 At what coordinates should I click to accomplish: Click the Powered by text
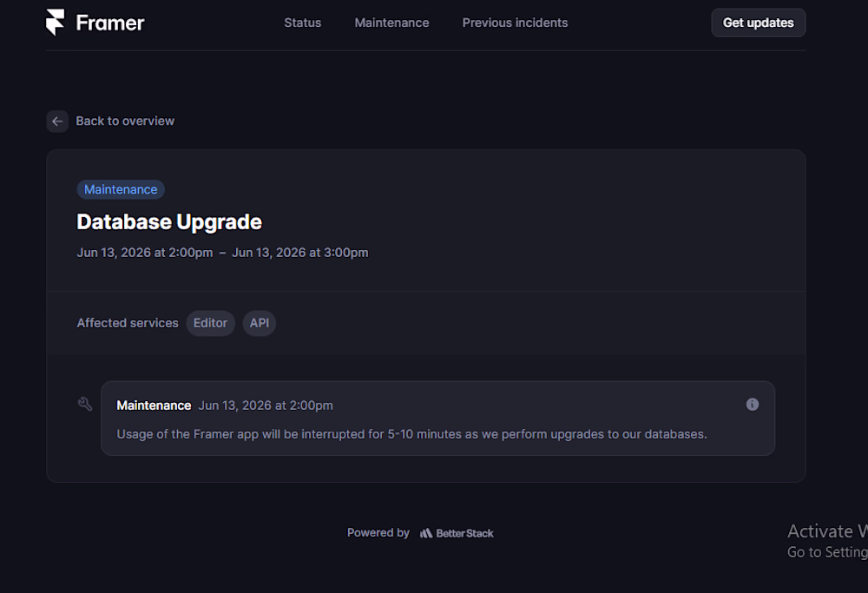coord(378,532)
